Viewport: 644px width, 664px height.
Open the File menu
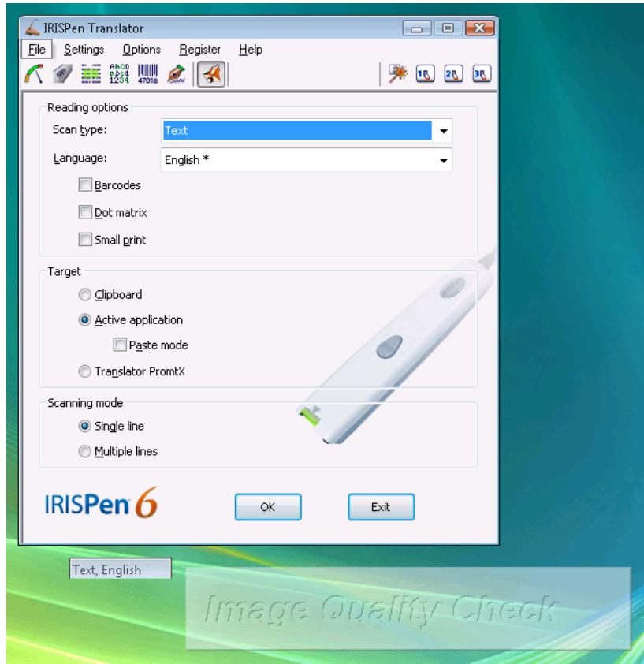click(37, 50)
